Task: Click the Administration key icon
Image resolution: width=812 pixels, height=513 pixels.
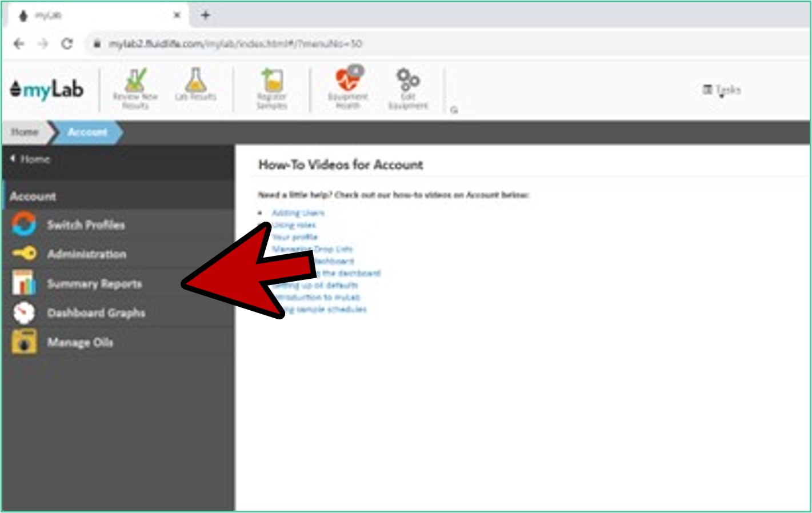Action: tap(24, 254)
